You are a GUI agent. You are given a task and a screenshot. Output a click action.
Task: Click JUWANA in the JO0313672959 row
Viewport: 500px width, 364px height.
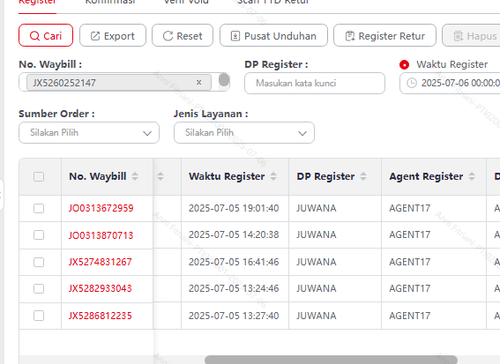(316, 208)
